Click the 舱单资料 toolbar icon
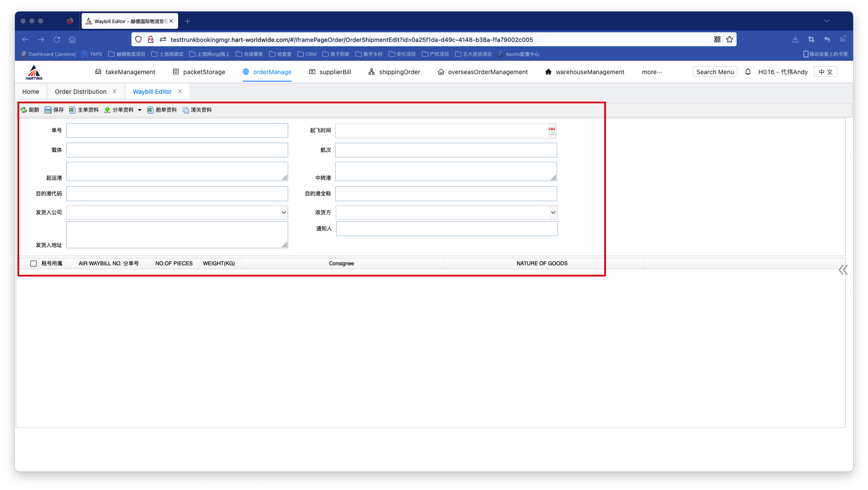Screen dimensions: 868x490 151,110
